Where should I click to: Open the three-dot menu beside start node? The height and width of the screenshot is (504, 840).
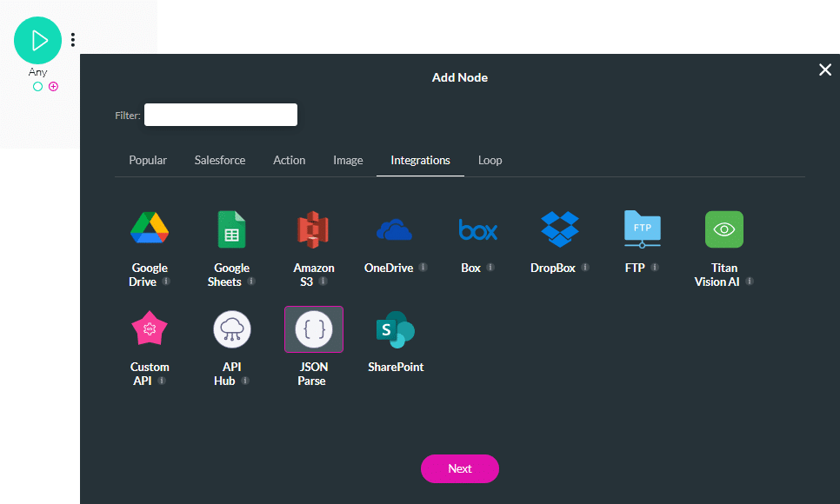(x=73, y=39)
